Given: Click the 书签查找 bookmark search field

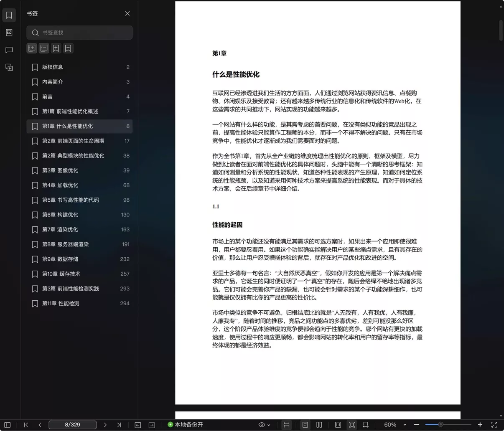Looking at the screenshot, I should click(x=79, y=33).
